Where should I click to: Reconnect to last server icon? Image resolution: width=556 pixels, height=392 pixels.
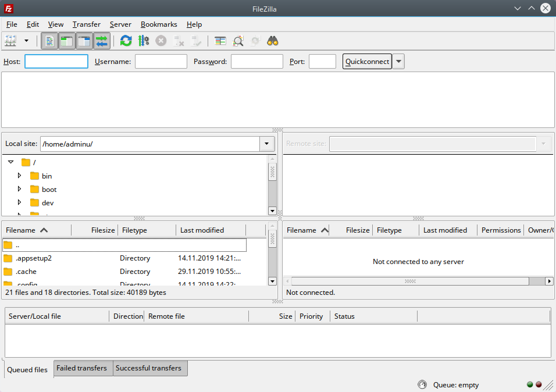(x=196, y=41)
